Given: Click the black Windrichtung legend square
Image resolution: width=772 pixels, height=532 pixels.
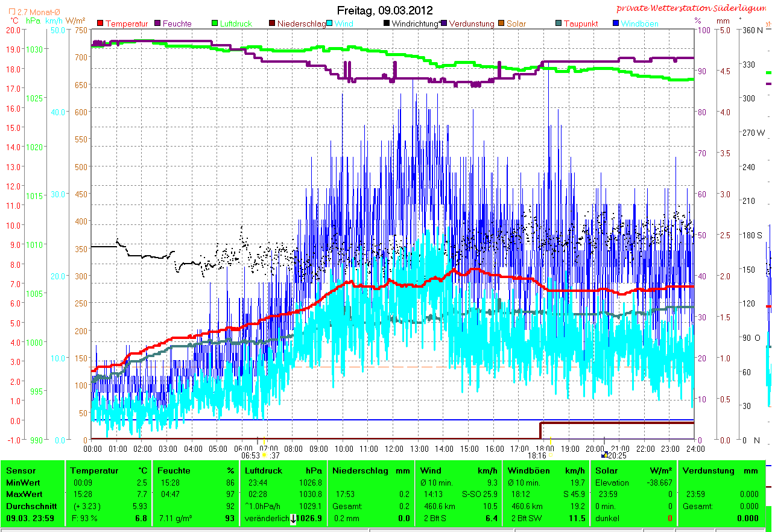Looking at the screenshot, I should (x=387, y=24).
